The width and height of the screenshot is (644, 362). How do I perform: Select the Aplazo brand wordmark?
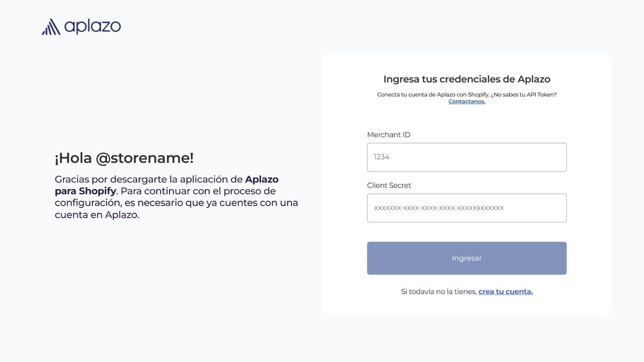click(x=93, y=26)
